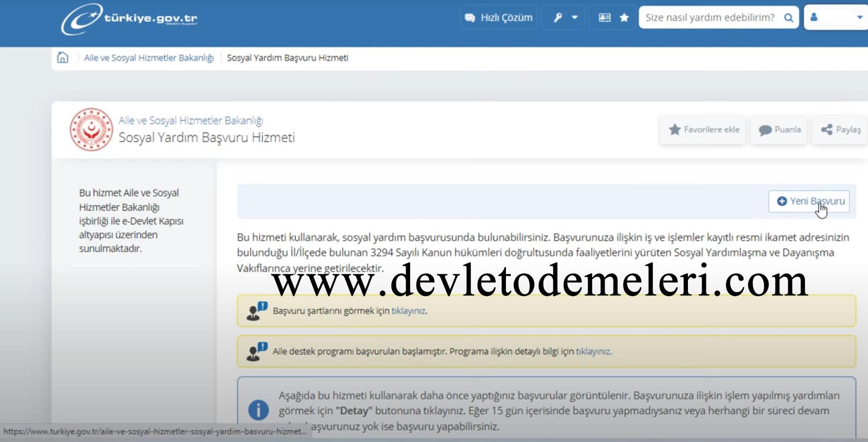Click 'tıklayınız' link for Aile destek programı

pyautogui.click(x=593, y=352)
